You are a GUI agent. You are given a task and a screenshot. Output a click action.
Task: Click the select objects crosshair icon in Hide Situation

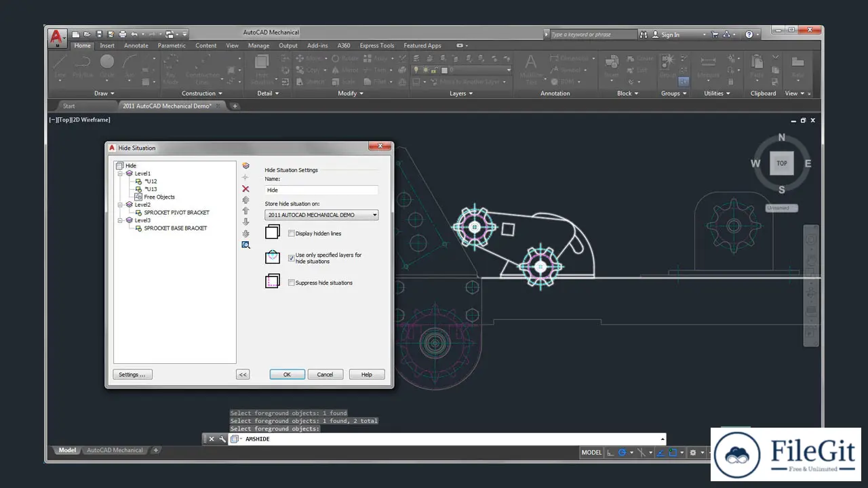click(x=245, y=177)
